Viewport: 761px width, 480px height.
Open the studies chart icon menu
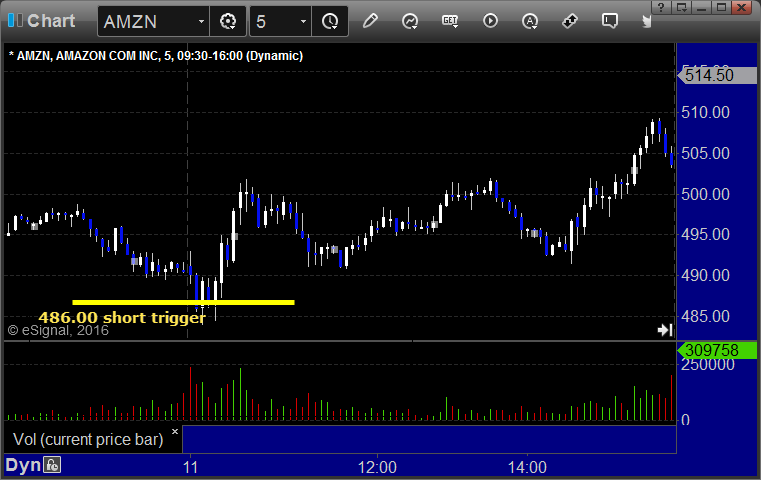pyautogui.click(x=410, y=21)
